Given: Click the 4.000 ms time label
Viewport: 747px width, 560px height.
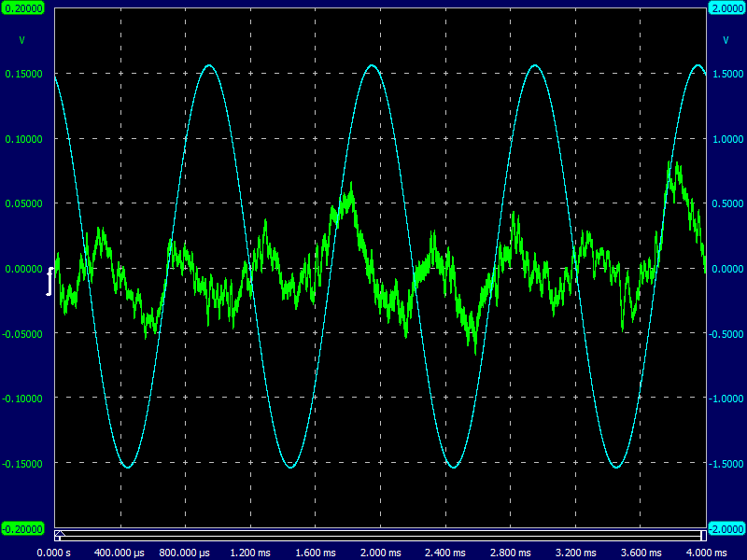Looking at the screenshot, I should pos(706,553).
